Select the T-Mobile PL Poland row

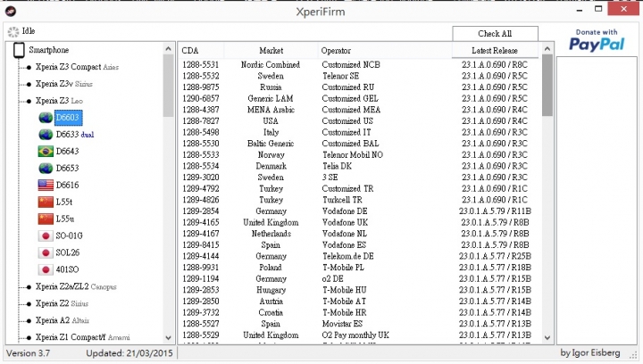pyautogui.click(x=360, y=268)
